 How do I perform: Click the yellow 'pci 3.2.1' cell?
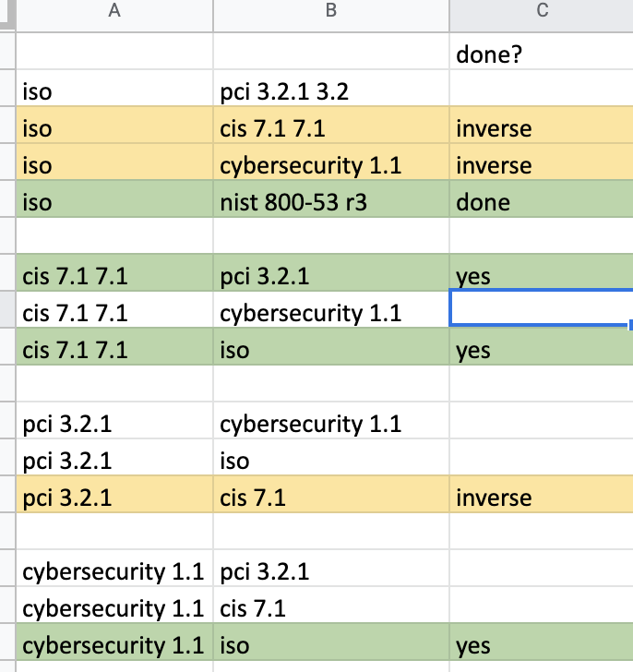click(114, 494)
